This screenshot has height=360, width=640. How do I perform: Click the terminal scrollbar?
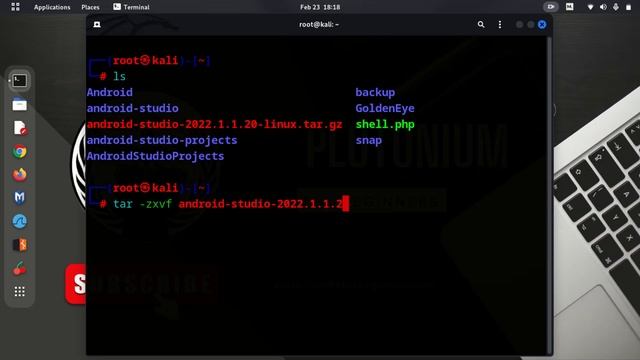[549, 196]
